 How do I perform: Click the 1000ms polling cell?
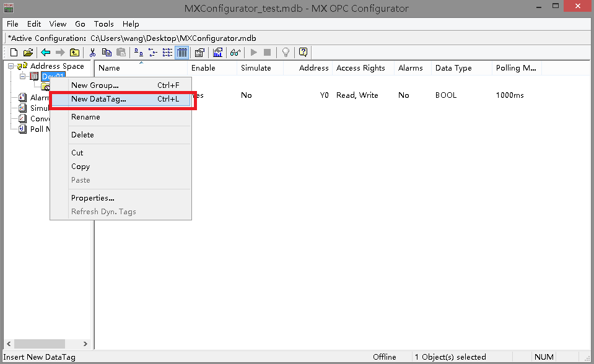coord(510,95)
